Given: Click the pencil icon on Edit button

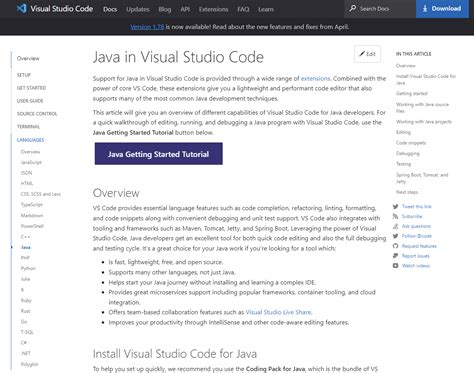Looking at the screenshot, I should pos(362,54).
